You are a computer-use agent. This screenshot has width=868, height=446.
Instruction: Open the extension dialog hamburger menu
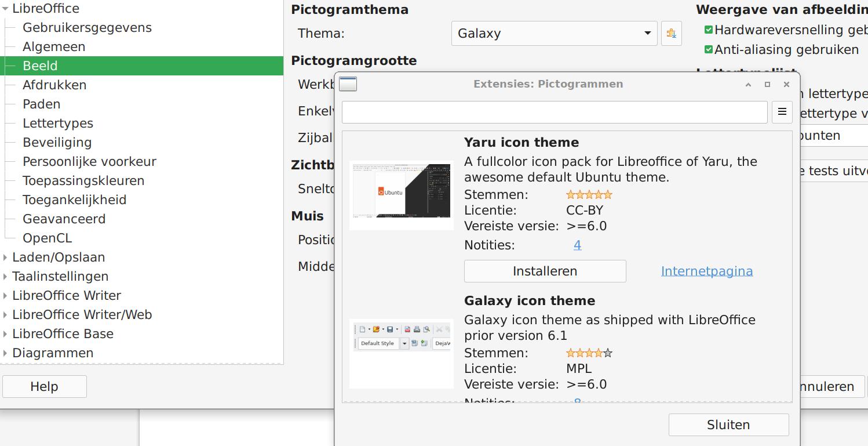782,112
